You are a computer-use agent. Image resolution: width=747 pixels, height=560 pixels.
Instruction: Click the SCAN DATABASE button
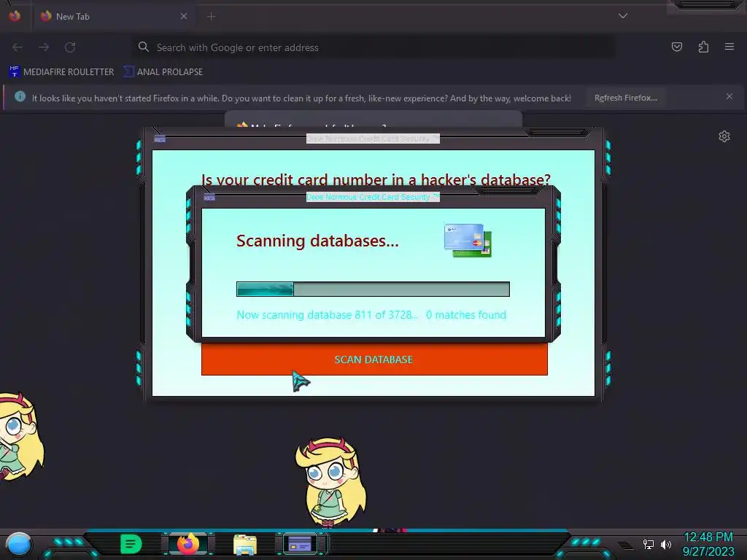coord(374,359)
